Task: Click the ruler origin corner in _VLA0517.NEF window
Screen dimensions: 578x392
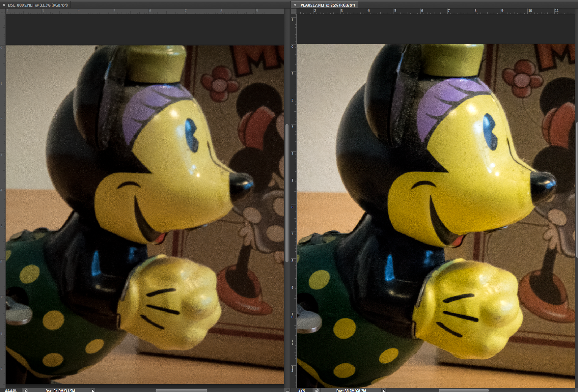Action: click(293, 11)
